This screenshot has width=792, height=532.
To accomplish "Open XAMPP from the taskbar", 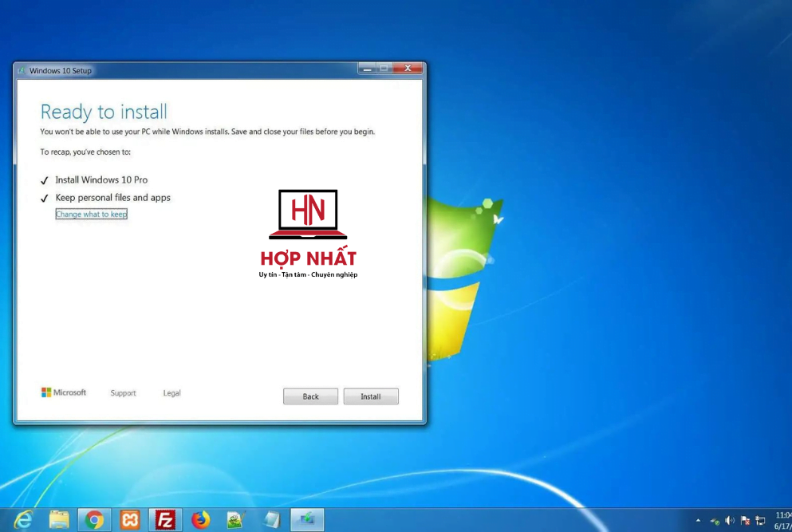I will (x=130, y=520).
